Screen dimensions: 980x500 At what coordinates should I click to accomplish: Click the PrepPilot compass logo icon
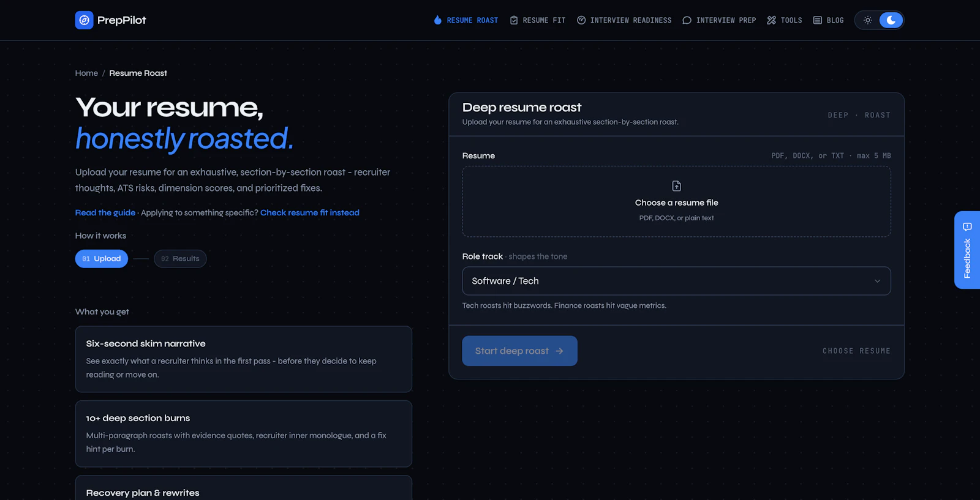click(x=85, y=20)
